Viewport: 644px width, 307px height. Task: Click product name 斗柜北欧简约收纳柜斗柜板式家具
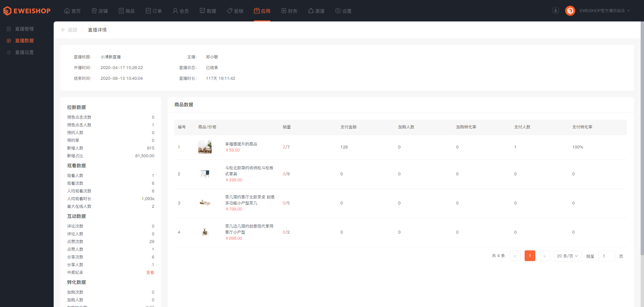tap(249, 171)
